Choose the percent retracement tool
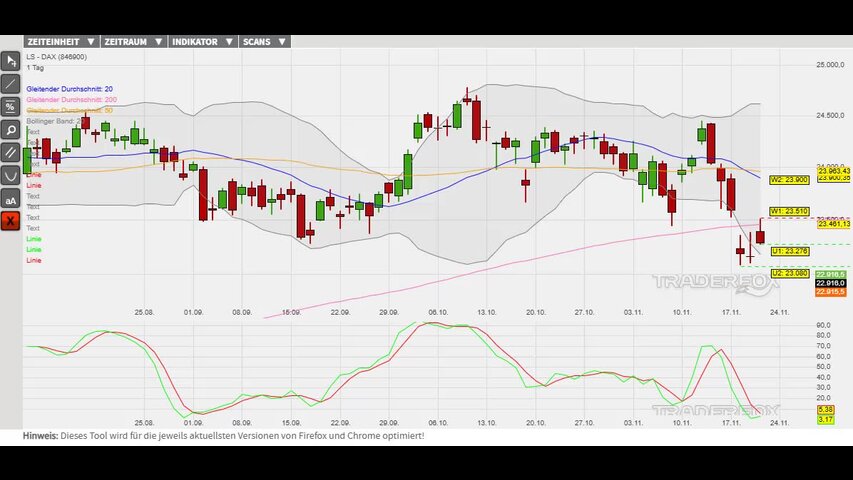The height and width of the screenshot is (480, 853). [11, 106]
